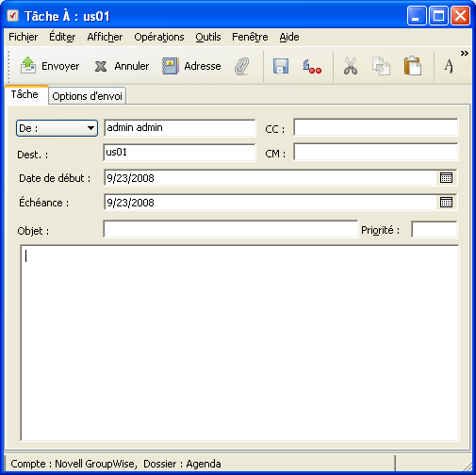Open the Adresse address book

tap(191, 66)
